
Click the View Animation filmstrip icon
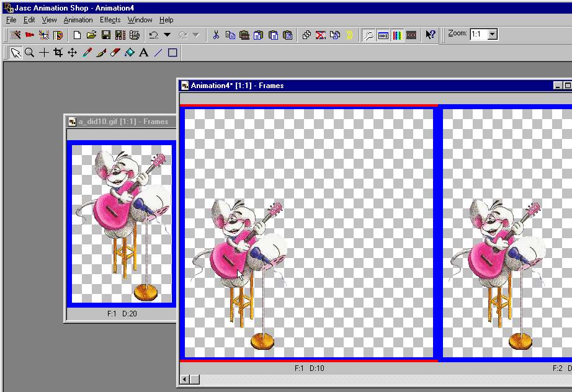411,35
